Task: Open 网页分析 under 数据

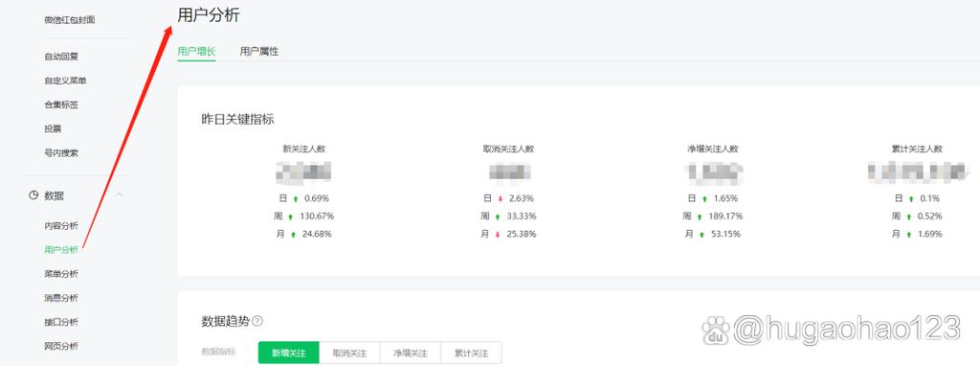Action: click(61, 346)
